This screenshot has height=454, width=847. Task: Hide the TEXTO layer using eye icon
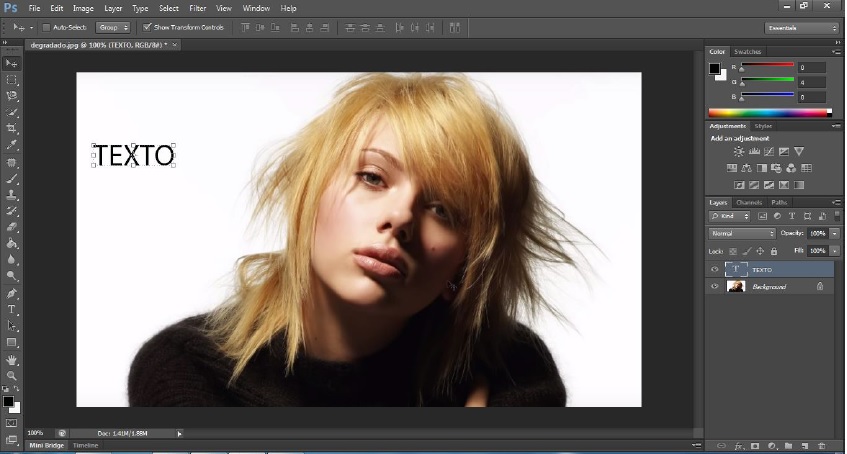pos(714,270)
